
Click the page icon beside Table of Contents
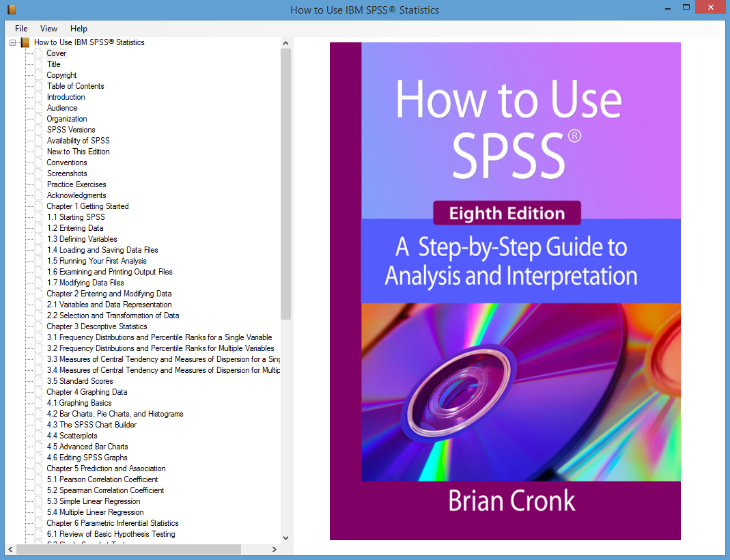[39, 86]
